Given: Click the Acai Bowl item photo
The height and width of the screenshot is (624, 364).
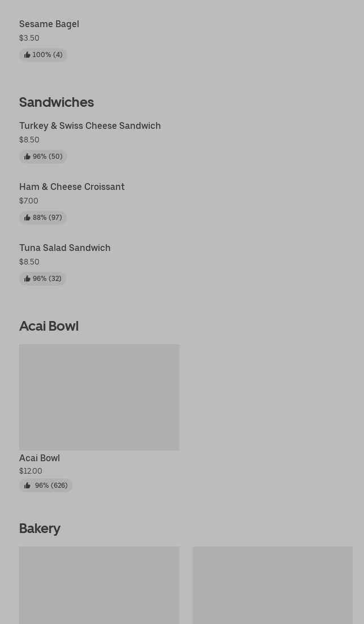Looking at the screenshot, I should 99,397.
